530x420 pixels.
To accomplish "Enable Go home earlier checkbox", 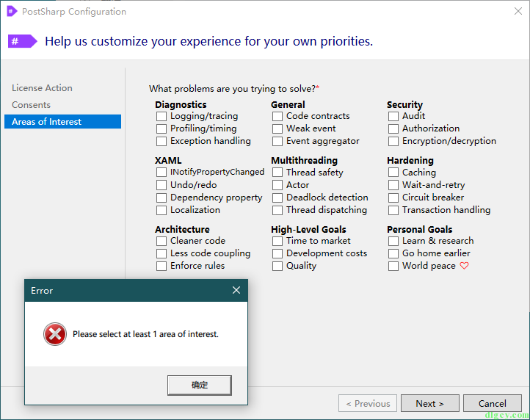I will point(393,253).
